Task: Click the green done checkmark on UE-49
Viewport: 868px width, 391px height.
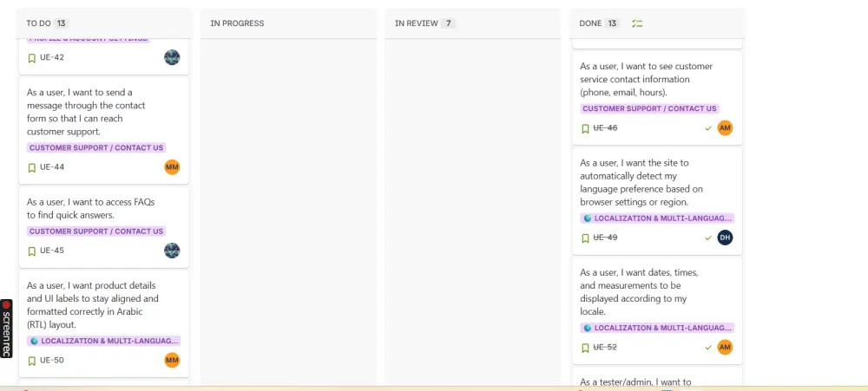Action: (x=708, y=238)
